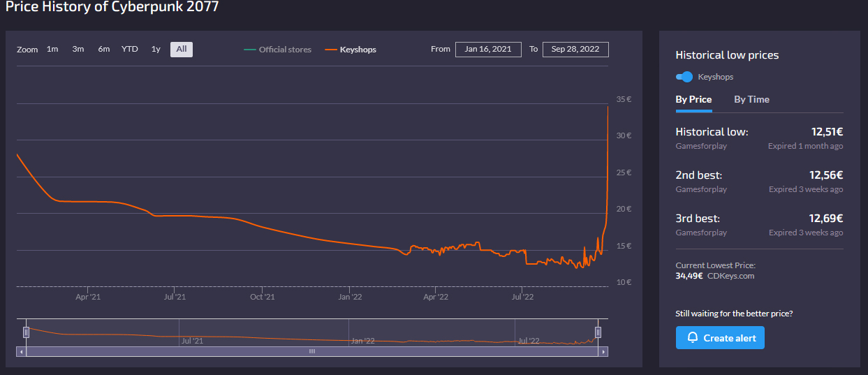Click the bell icon in Create alert
868x375 pixels.
click(693, 338)
